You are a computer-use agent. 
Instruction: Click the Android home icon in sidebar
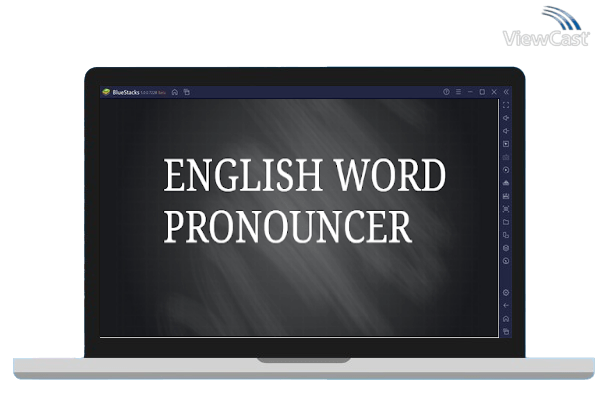pos(506,319)
